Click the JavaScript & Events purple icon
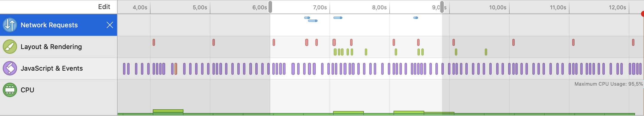The width and height of the screenshot is (644, 116). click(10, 68)
